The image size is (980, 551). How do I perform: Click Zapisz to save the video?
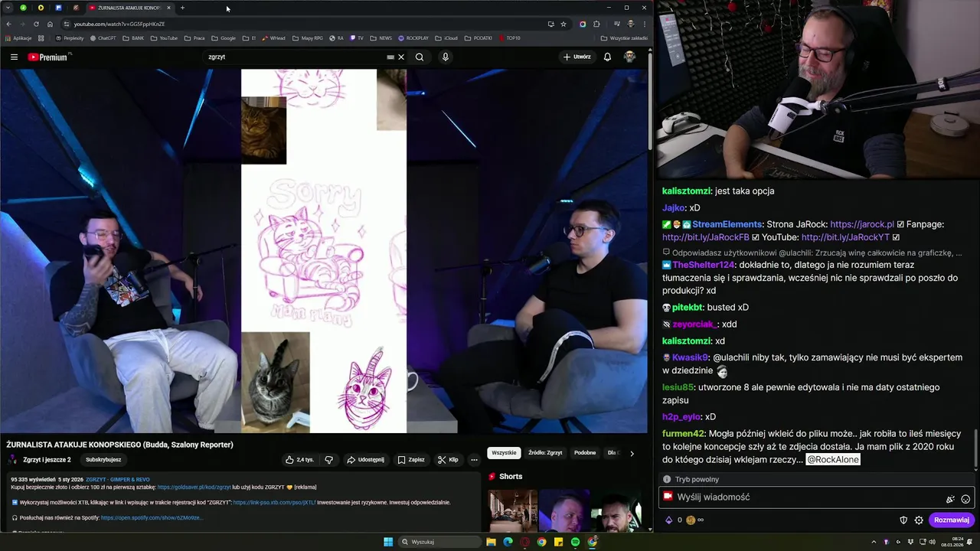click(x=411, y=460)
